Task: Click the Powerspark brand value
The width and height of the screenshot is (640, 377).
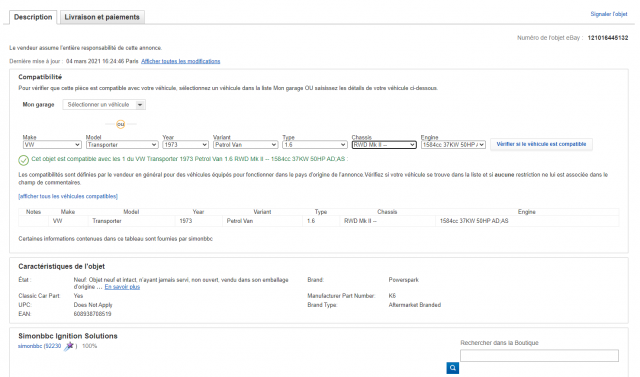Action: pyautogui.click(x=404, y=280)
